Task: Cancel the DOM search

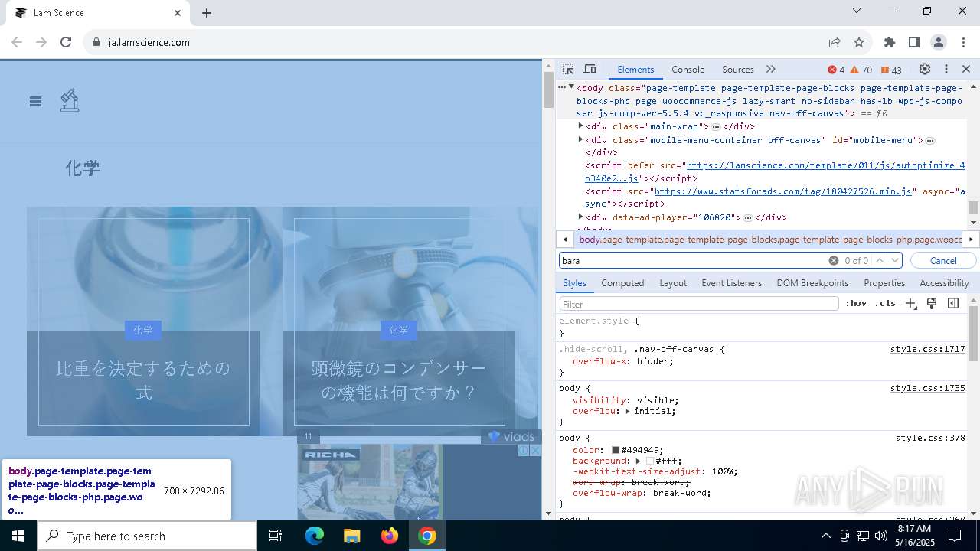Action: pos(943,261)
